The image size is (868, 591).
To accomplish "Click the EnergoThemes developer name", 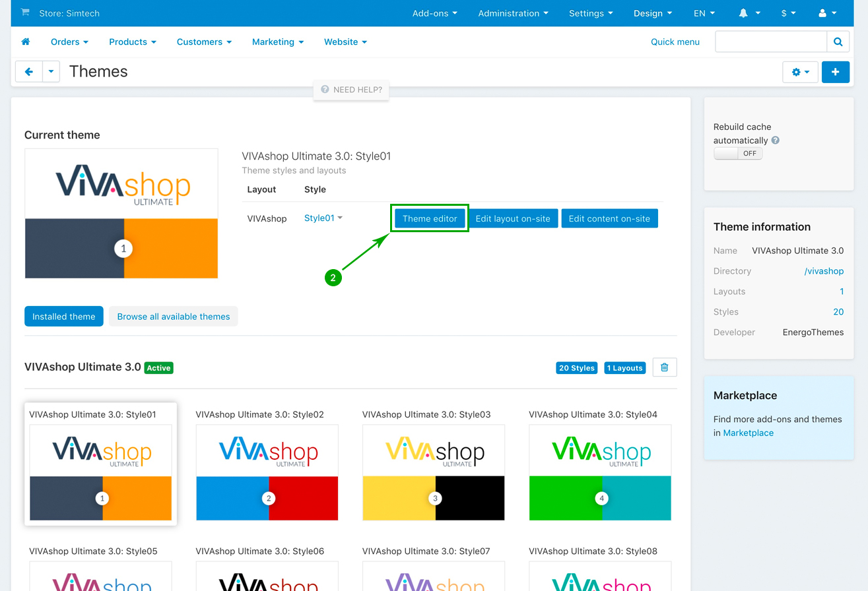I will [x=813, y=332].
